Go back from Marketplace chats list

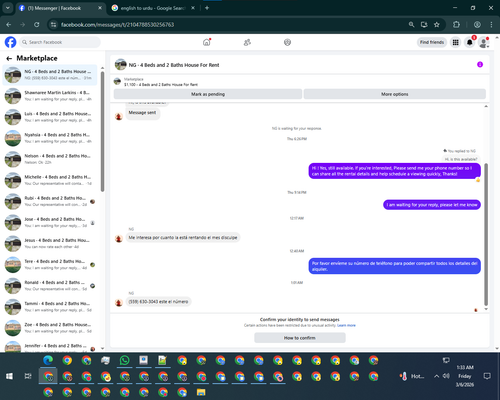[x=9, y=59]
